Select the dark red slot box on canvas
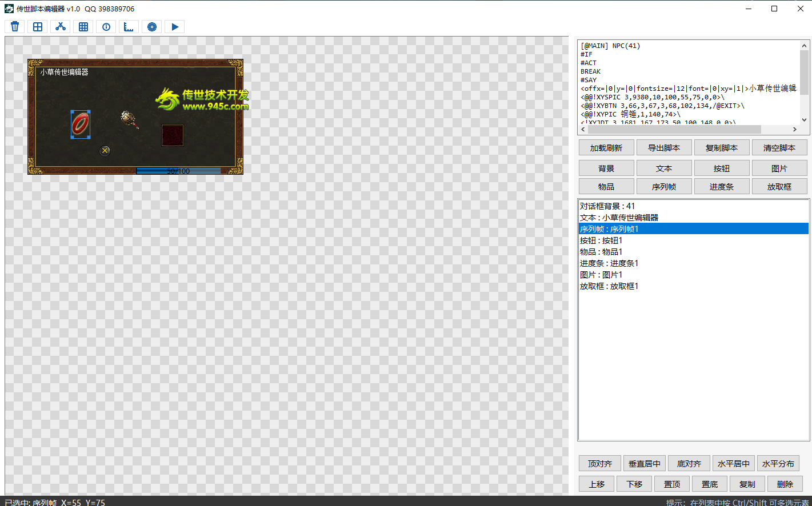The height and width of the screenshot is (506, 812). coord(172,135)
